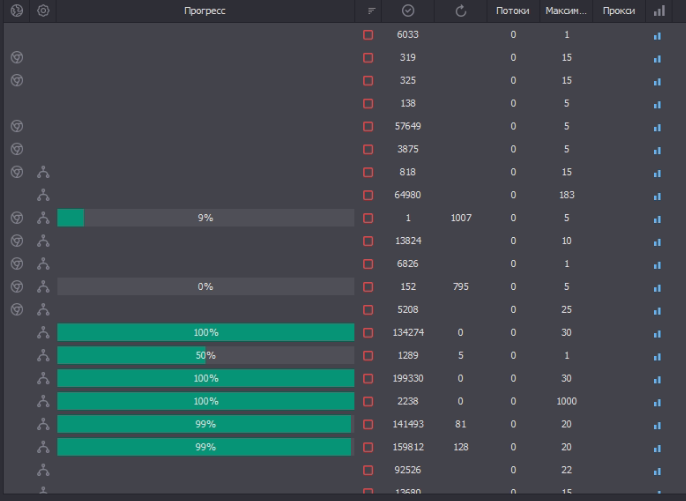Click the refresh arrow column header icon
The height and width of the screenshot is (501, 686).
[x=460, y=10]
